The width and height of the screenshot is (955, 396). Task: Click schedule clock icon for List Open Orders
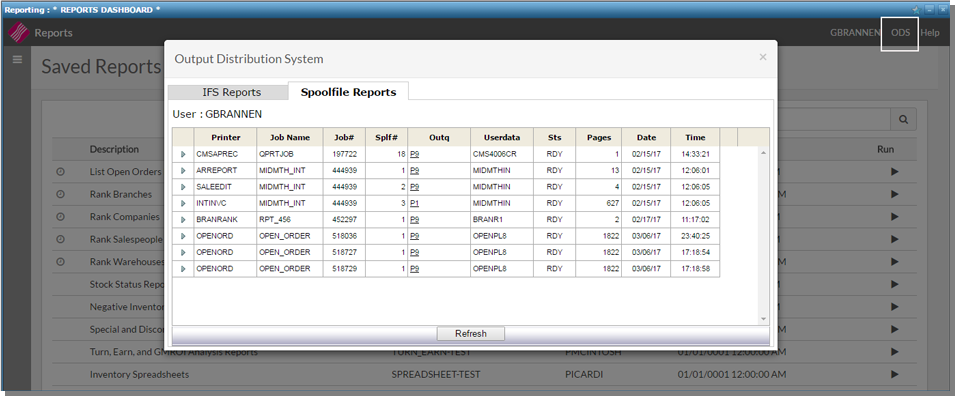click(60, 172)
